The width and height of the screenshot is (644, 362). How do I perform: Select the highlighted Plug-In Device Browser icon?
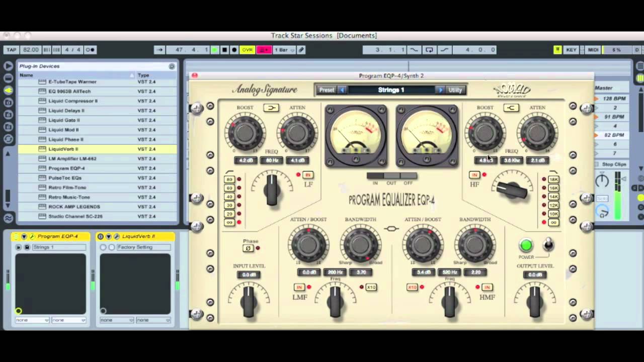(8, 90)
